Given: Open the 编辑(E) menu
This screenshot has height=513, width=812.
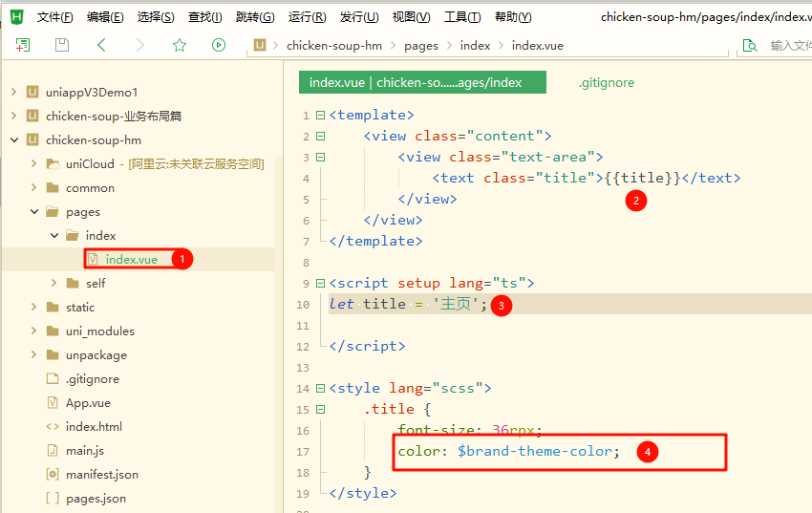Looking at the screenshot, I should pyautogui.click(x=105, y=17).
